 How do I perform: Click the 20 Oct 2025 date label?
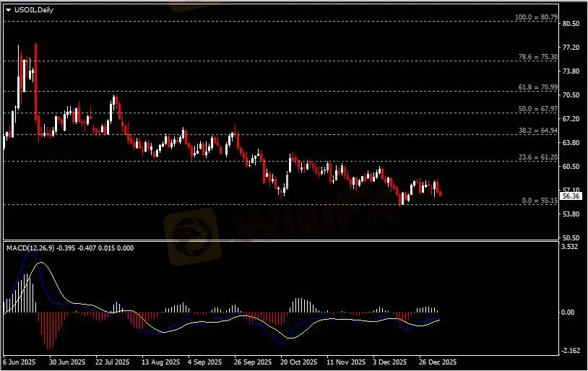[299, 362]
